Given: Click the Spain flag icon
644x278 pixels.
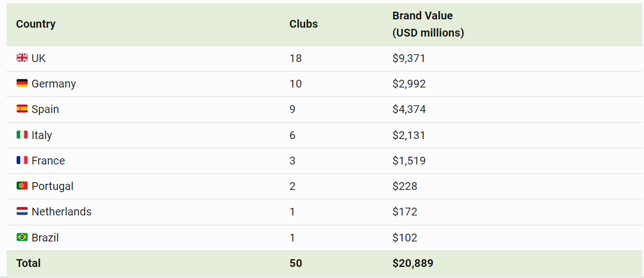Looking at the screenshot, I should (x=22, y=109).
